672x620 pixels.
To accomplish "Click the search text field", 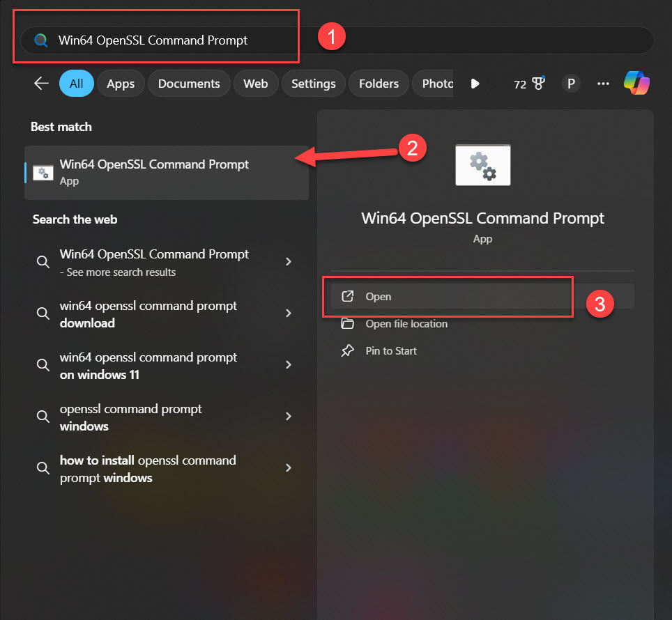I will (x=337, y=40).
